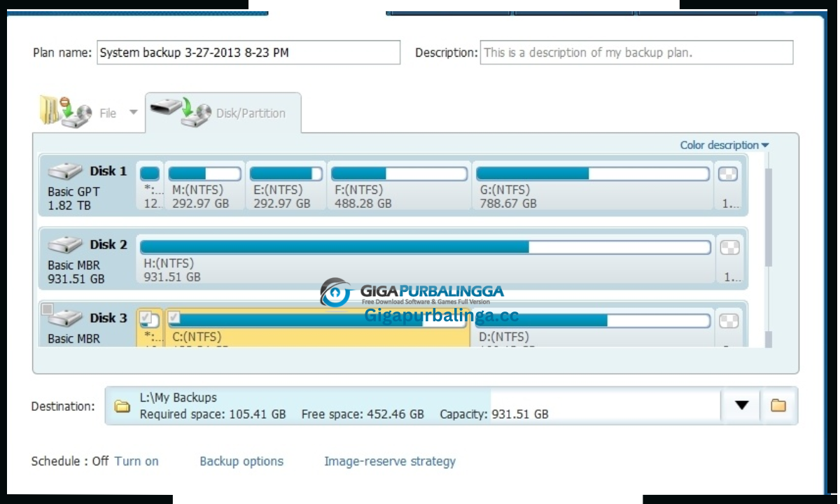Click the Description input field
This screenshot has width=840, height=504.
tap(636, 52)
